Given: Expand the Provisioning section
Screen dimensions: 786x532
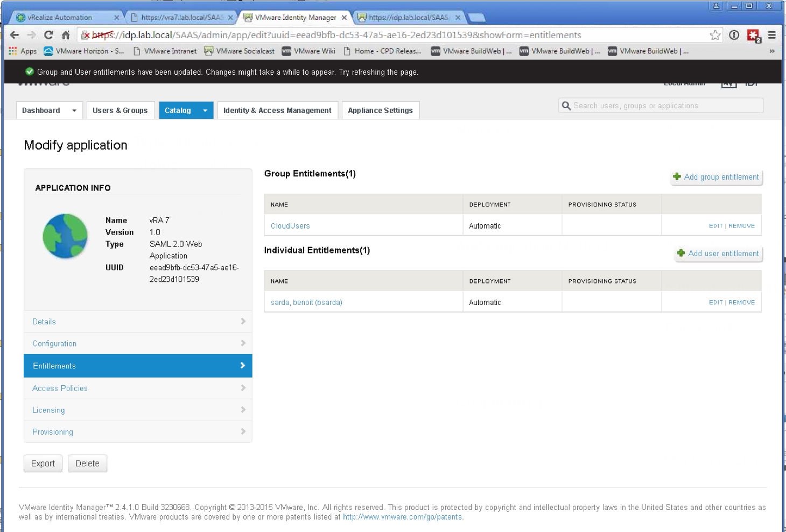Looking at the screenshot, I should 138,432.
